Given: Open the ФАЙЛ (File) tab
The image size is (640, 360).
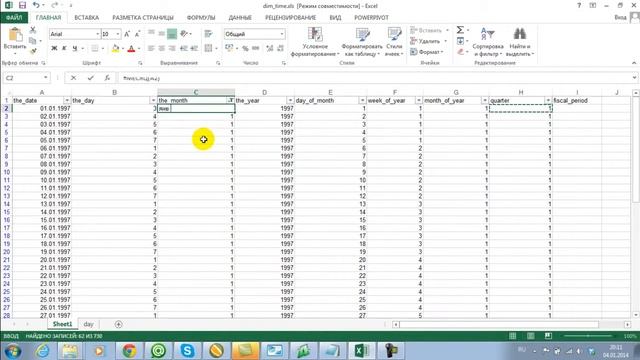Looking at the screenshot, I should tap(14, 18).
